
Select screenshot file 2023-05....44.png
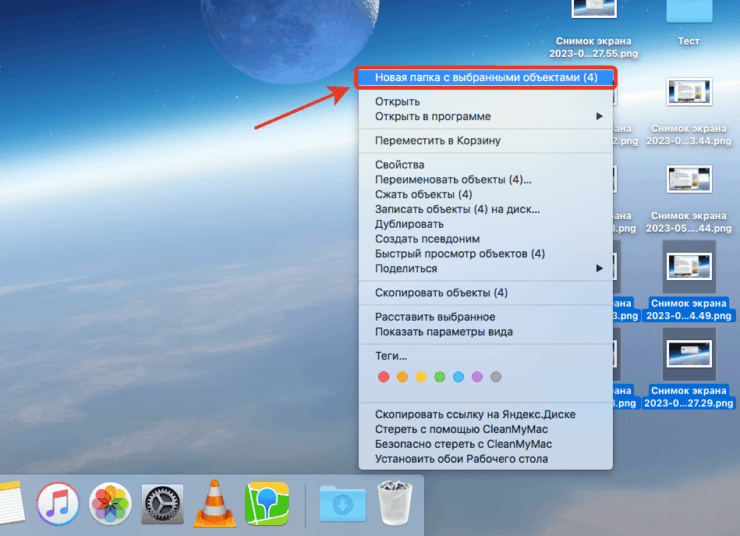689,199
